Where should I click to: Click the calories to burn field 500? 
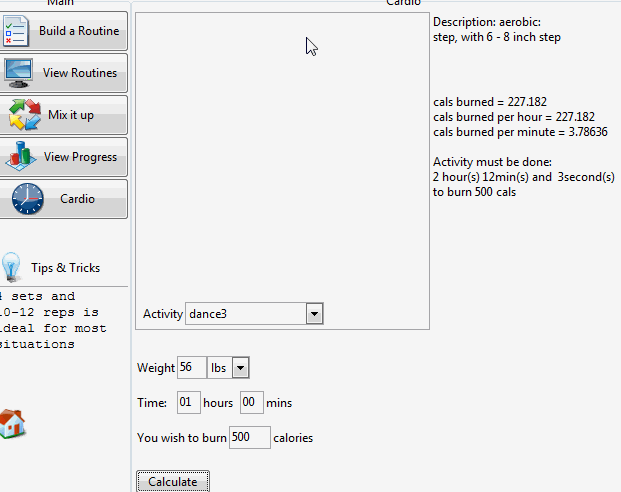click(250, 437)
